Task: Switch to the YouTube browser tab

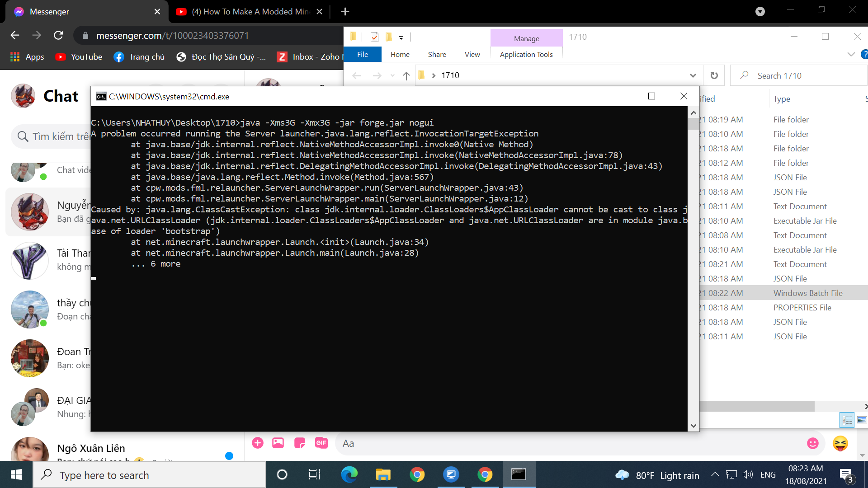Action: point(249,12)
